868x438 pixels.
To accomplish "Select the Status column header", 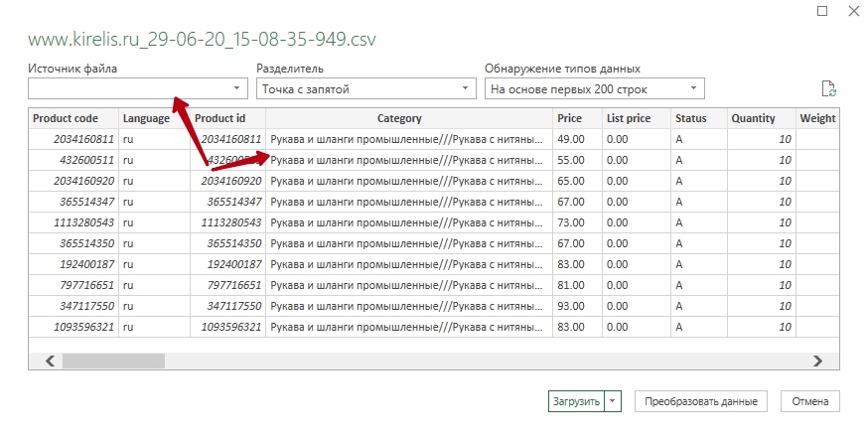I will click(x=699, y=118).
